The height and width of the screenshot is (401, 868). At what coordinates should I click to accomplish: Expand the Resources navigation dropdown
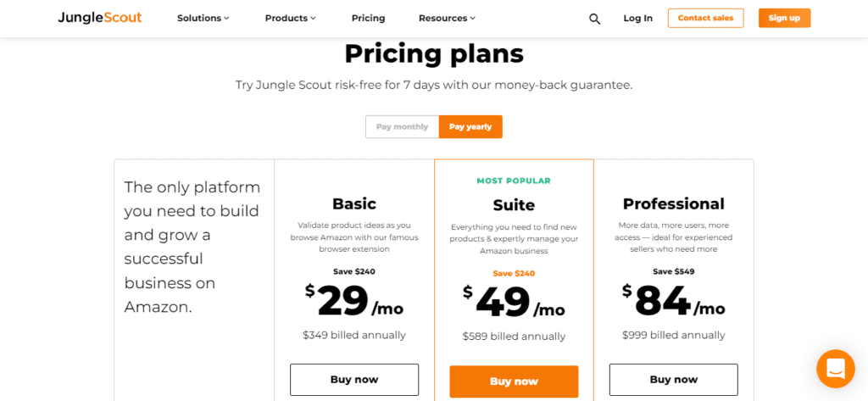pos(448,19)
